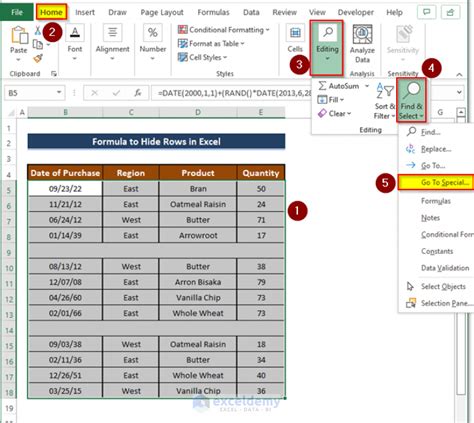Click the formula bar text field
The image size is (474, 423).
tap(232, 93)
